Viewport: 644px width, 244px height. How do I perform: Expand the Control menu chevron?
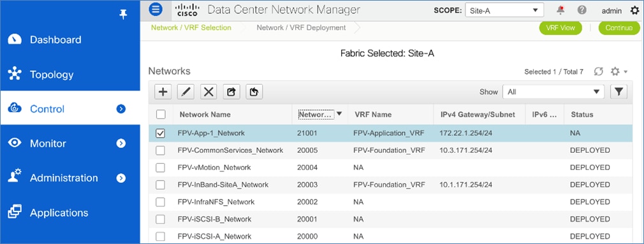coord(121,109)
